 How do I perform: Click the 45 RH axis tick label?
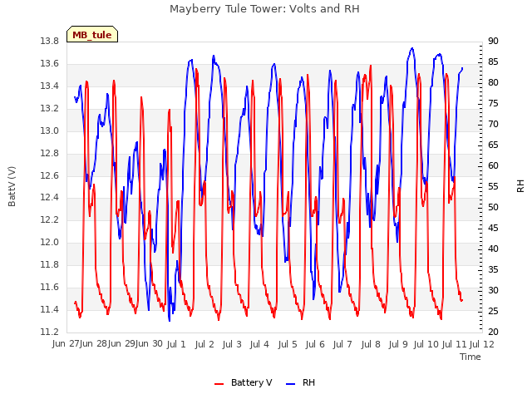coord(493,228)
